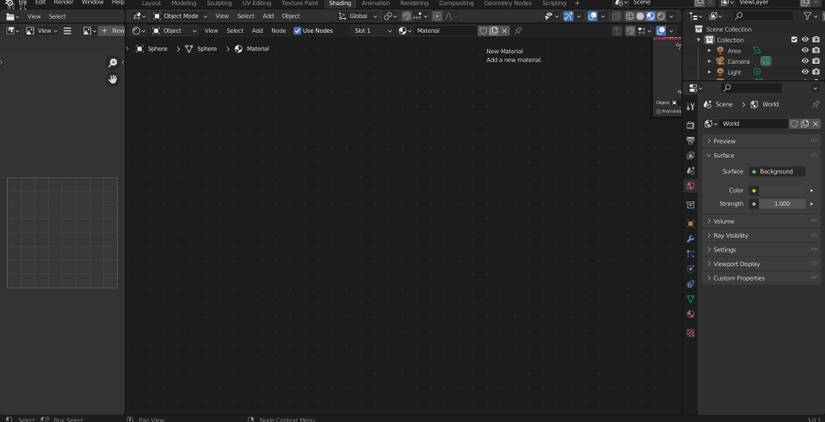This screenshot has height=422, width=825.
Task: Click the properties editor search field
Action: tap(751, 88)
